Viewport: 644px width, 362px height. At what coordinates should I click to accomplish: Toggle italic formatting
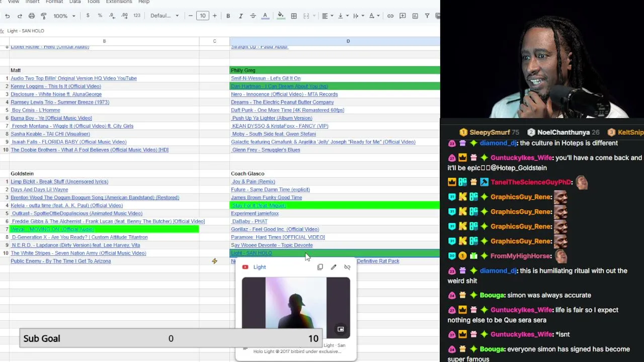click(240, 16)
